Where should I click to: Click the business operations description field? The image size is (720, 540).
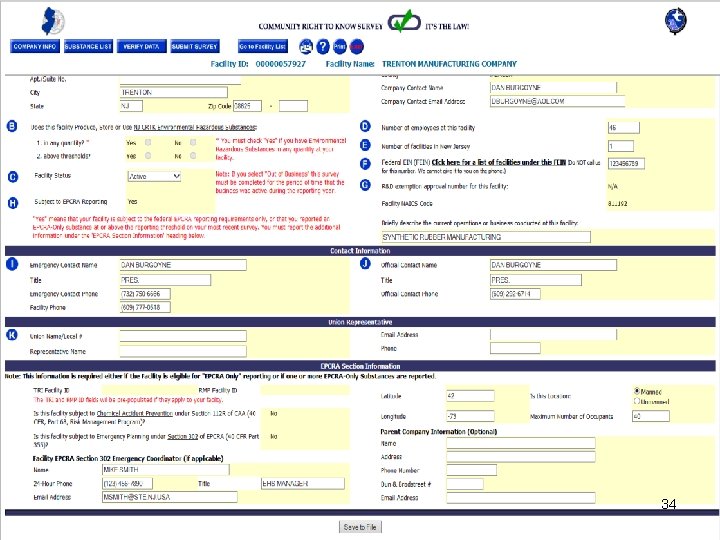[486, 237]
